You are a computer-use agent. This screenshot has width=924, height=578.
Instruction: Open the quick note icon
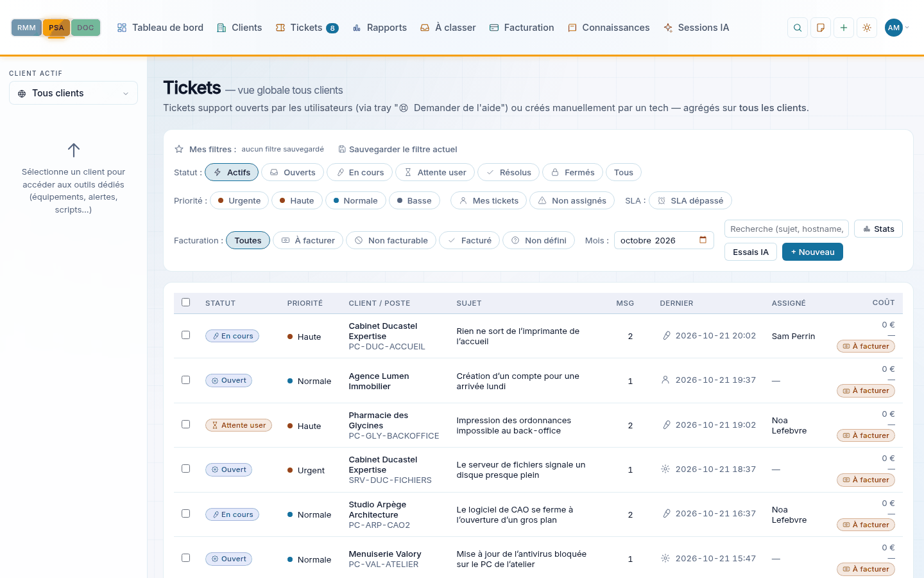[x=821, y=28]
